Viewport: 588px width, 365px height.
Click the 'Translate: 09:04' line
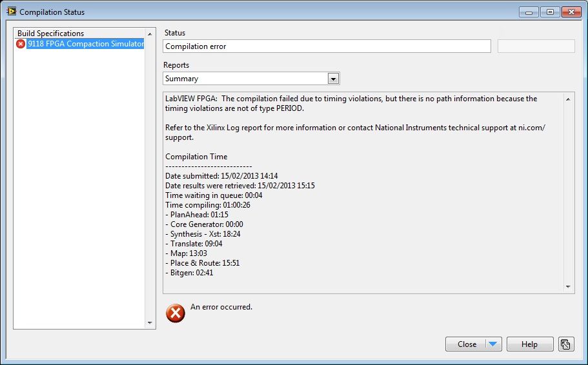[x=194, y=244]
